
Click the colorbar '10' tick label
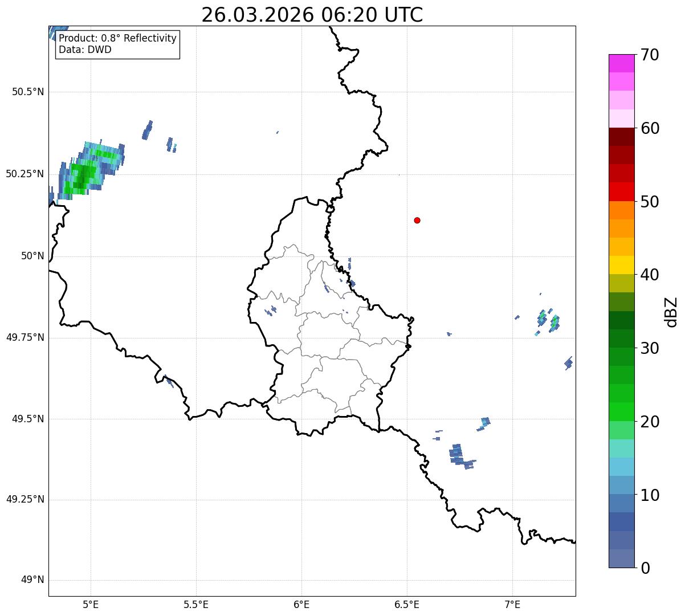pos(650,495)
